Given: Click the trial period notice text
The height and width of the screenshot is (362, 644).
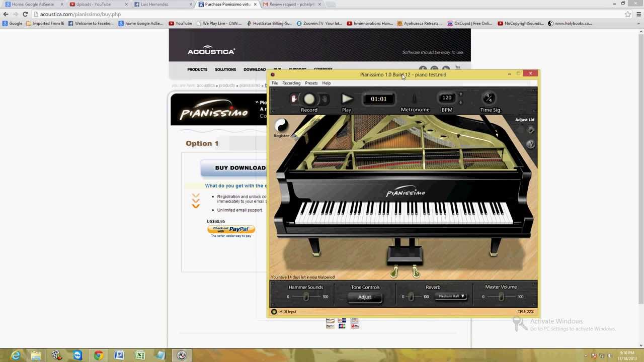Looking at the screenshot, I should pos(303,277).
